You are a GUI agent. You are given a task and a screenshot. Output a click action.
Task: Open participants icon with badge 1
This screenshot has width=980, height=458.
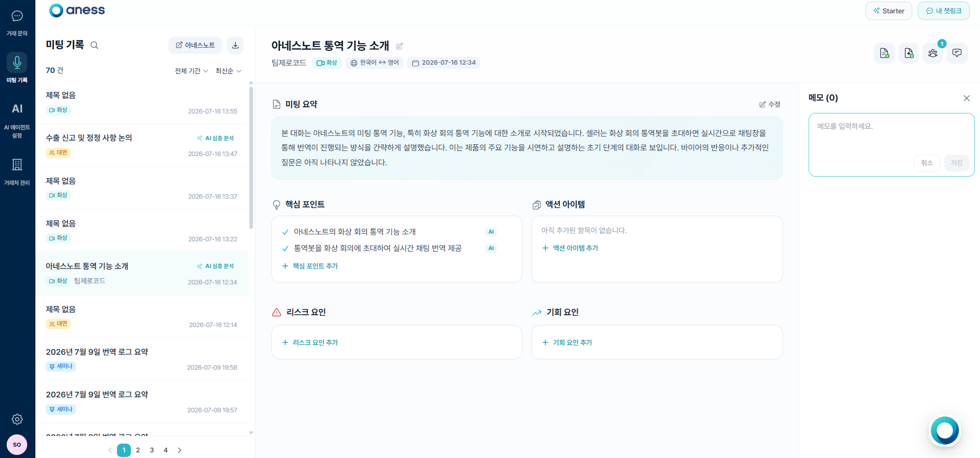point(933,53)
